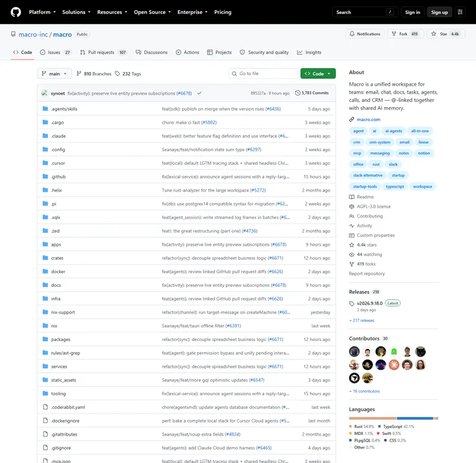Image resolution: width=476 pixels, height=463 pixels.
Task: Open the Projects tab
Action: (219, 52)
